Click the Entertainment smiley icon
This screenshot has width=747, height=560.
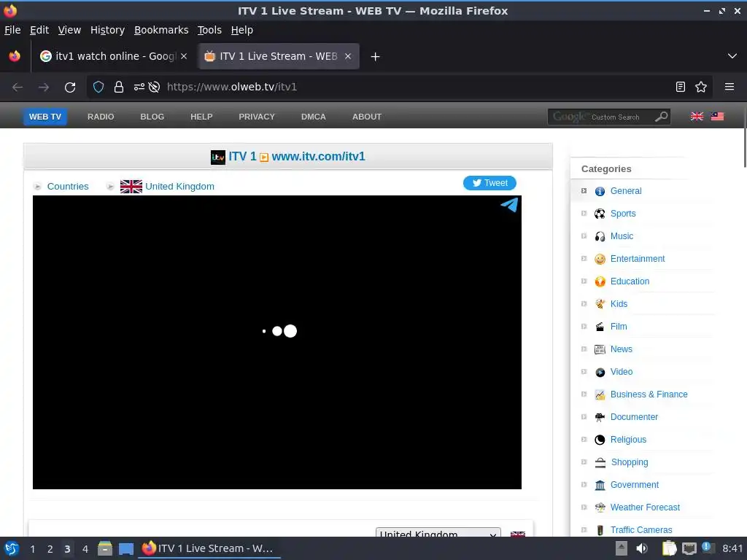click(600, 259)
